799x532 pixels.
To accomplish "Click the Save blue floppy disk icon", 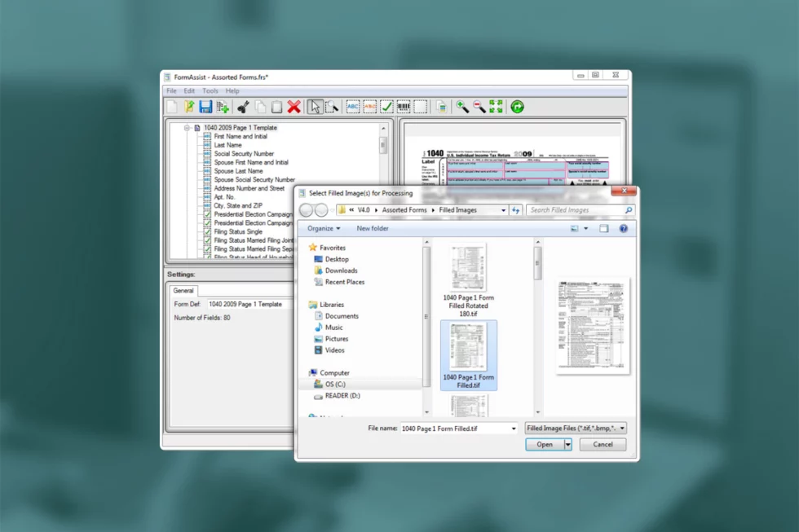I will [205, 107].
